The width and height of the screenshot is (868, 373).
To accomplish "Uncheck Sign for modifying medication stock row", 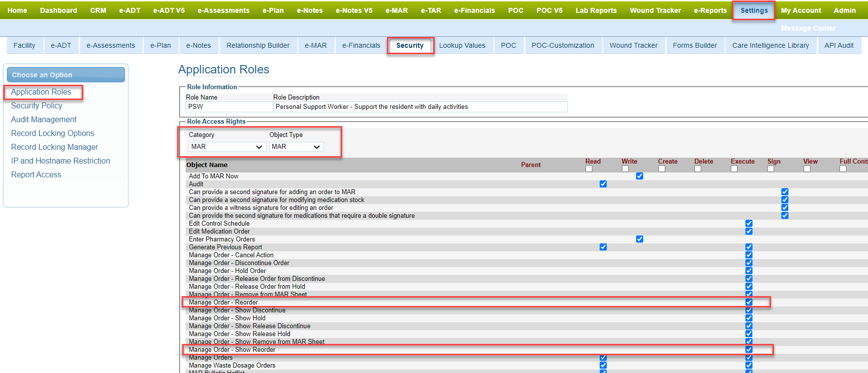I will (x=785, y=200).
